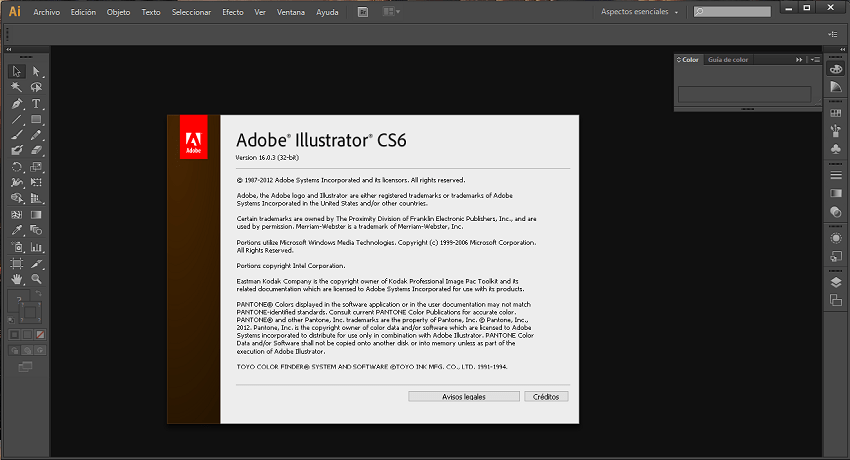Choose the Type tool
This screenshot has width=850, height=460.
pyautogui.click(x=36, y=103)
